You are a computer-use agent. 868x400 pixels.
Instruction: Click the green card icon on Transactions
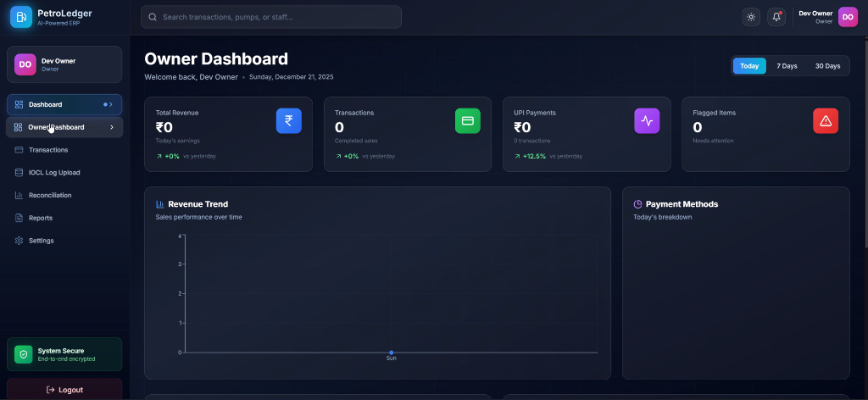coord(467,121)
